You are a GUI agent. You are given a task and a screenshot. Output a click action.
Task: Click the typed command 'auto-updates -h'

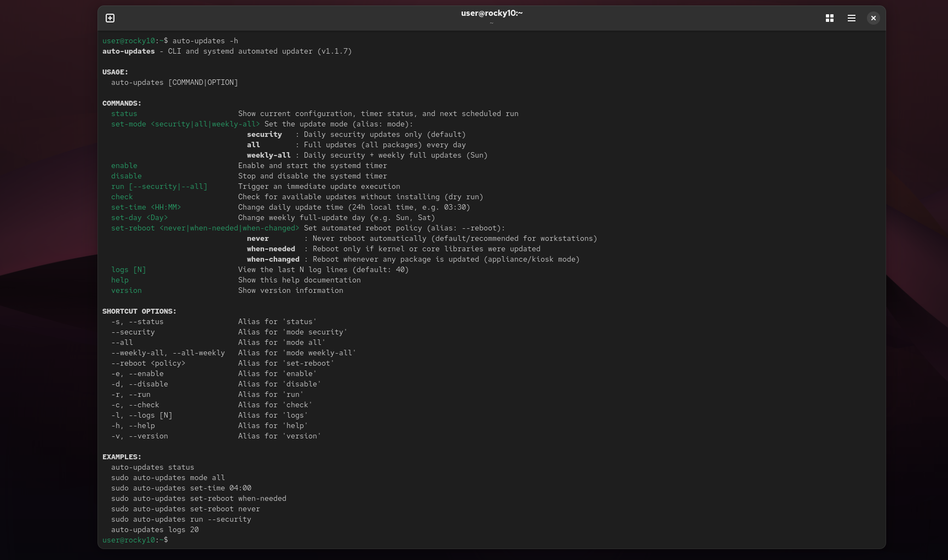coord(205,41)
